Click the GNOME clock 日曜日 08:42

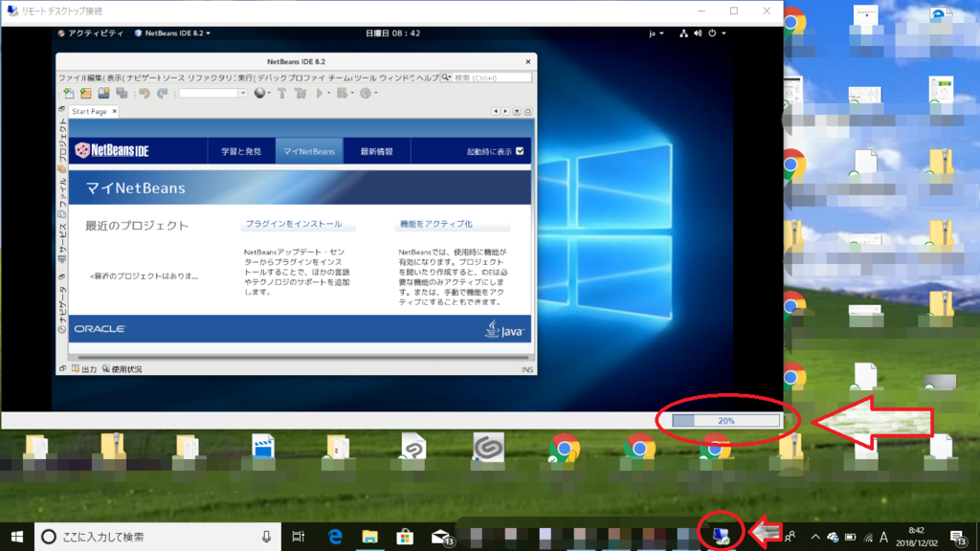392,33
